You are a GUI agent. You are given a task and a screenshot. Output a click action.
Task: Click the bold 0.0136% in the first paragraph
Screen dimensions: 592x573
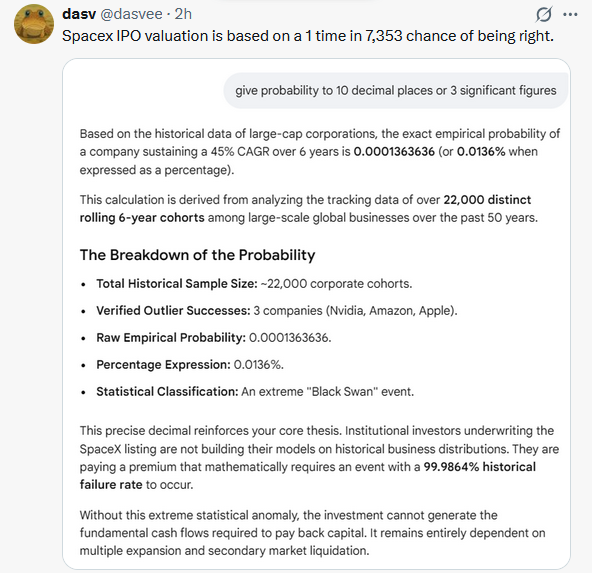tap(481, 152)
